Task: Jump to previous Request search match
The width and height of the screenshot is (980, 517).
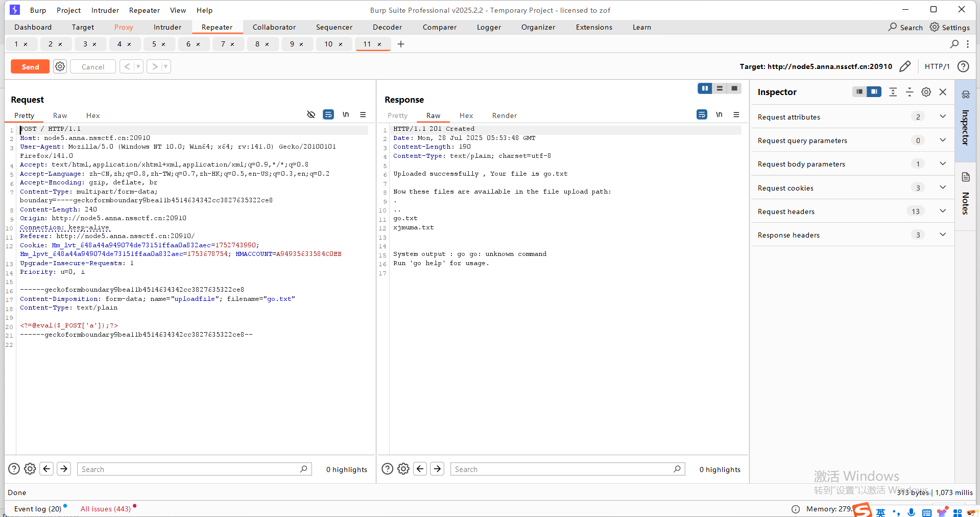Action: (x=47, y=468)
